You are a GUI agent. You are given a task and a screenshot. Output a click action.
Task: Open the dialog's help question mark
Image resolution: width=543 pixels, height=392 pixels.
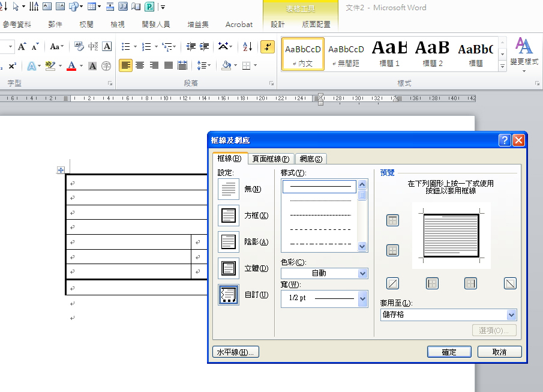(505, 140)
